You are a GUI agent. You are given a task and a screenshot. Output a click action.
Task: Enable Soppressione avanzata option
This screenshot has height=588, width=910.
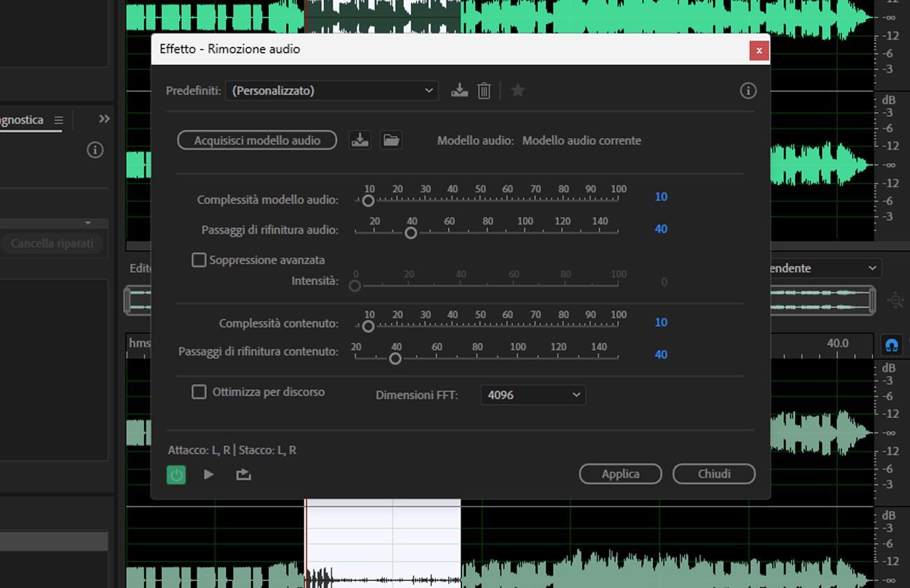tap(199, 260)
